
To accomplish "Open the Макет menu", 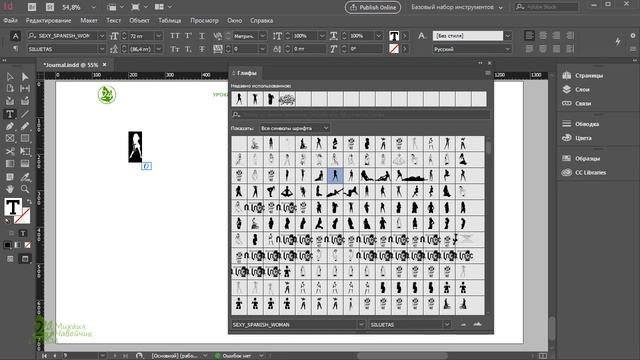I will point(89,20).
